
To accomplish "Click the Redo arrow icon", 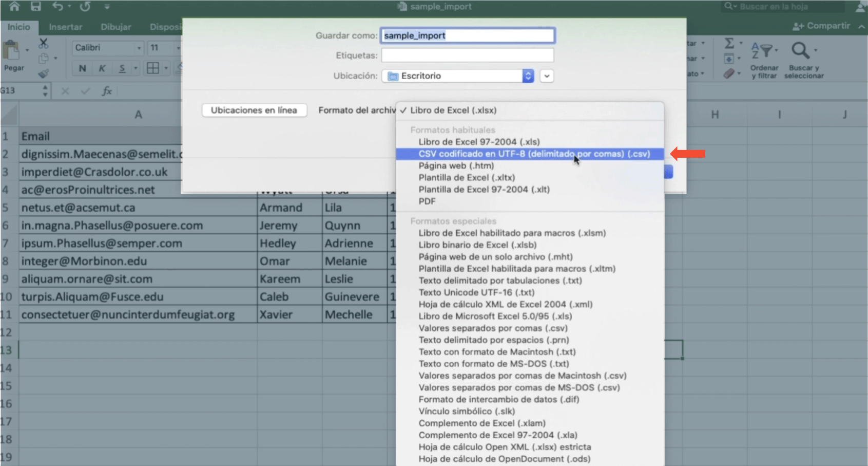I will point(85,6).
